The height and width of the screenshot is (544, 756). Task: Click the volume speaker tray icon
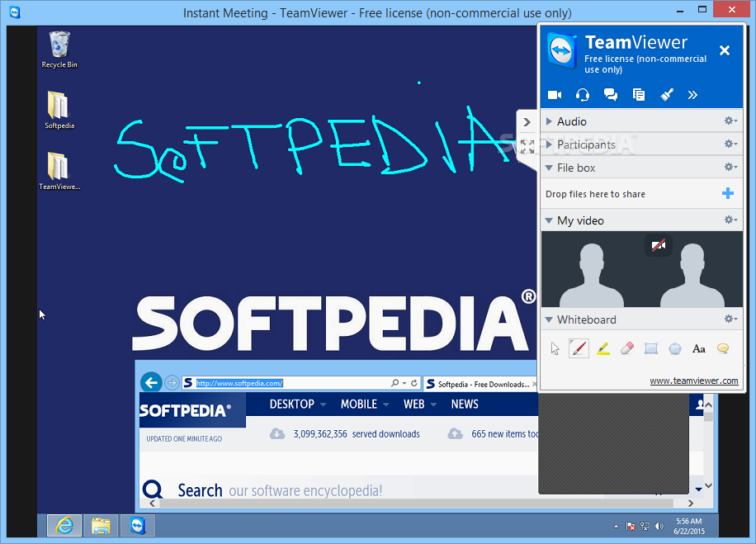(659, 526)
